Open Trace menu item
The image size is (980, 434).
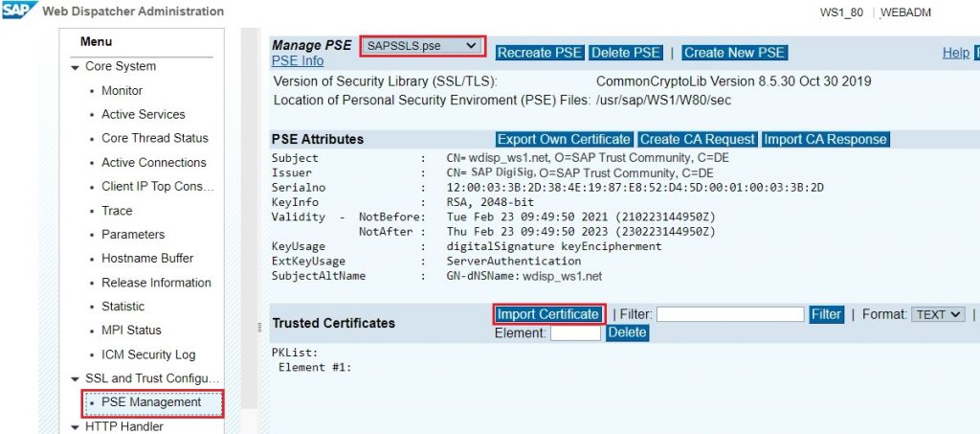pyautogui.click(x=117, y=211)
